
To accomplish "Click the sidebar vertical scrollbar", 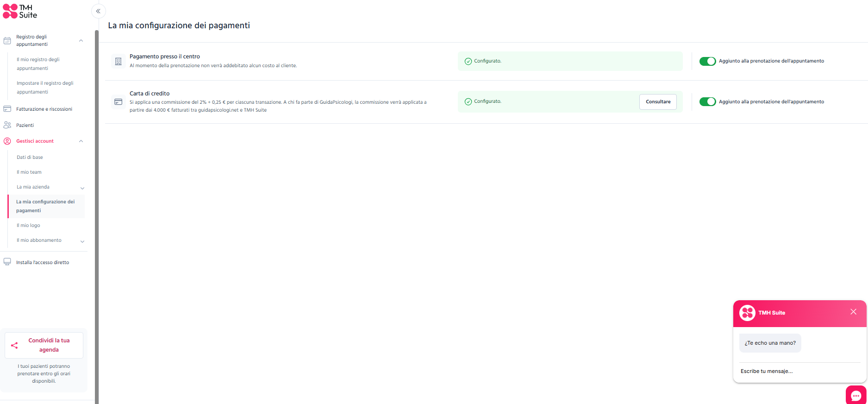I will coord(97,216).
